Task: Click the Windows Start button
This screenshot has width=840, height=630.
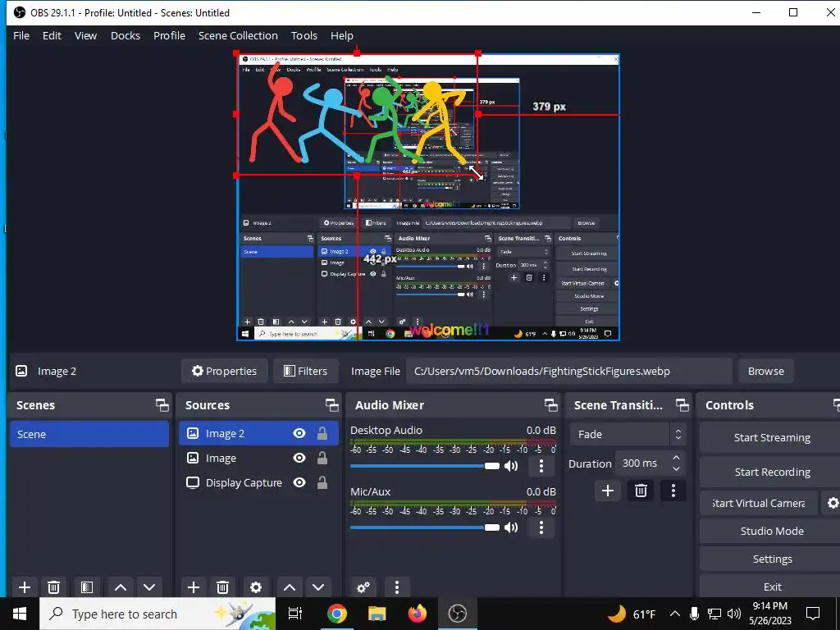Action: pos(20,614)
